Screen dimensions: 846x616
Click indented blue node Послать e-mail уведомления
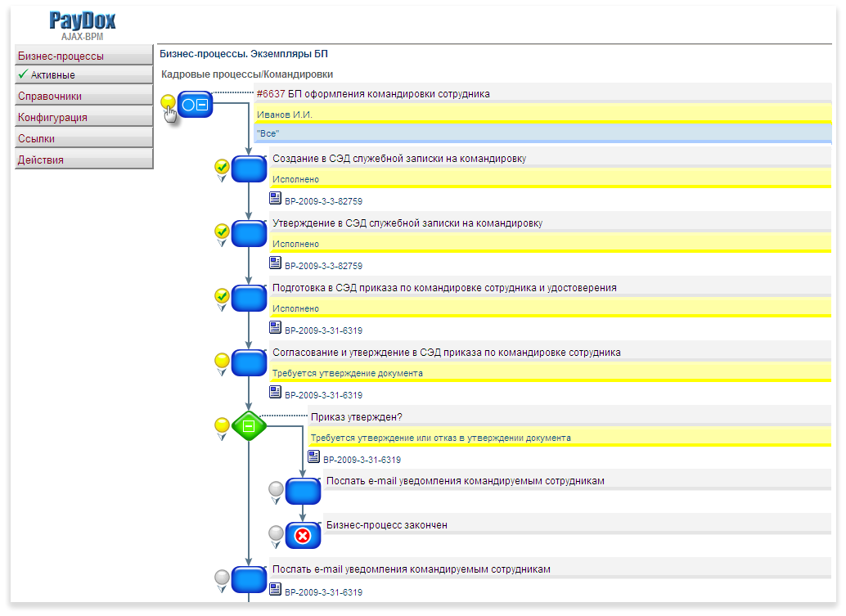303,492
